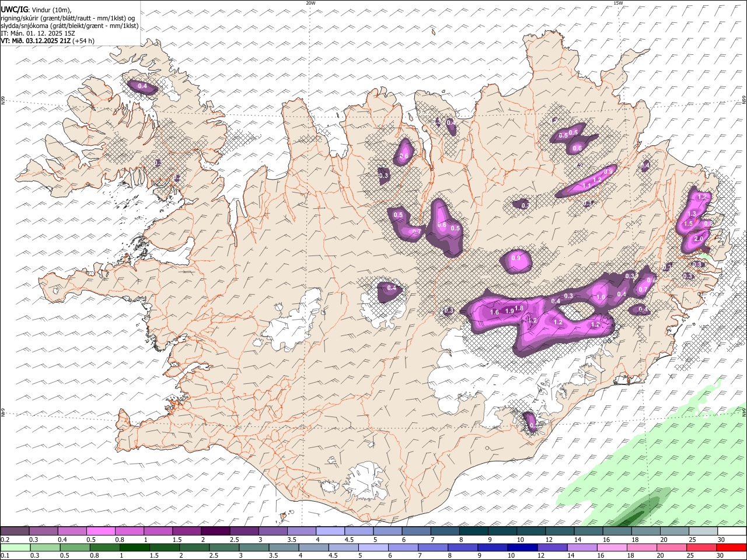Select the bright red rain swatch after 30
Screen dimensions: 747x560
[731, 548]
